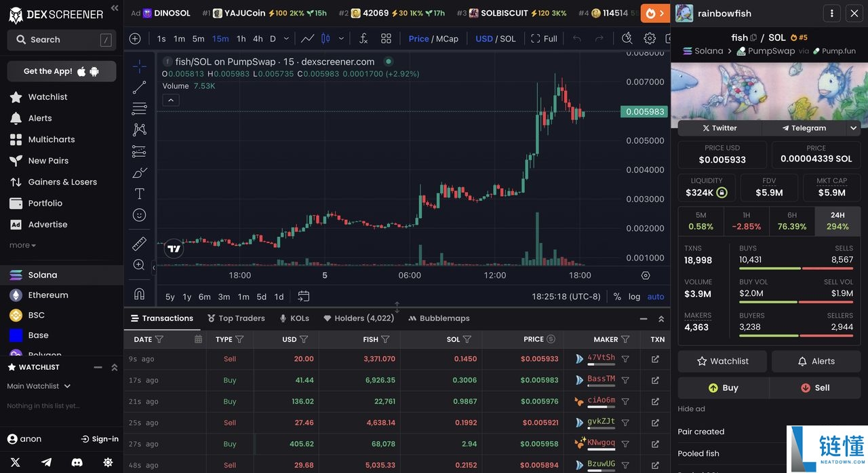Open the indicators fx menu
Viewport: 868px width, 473px height.
[x=363, y=39]
